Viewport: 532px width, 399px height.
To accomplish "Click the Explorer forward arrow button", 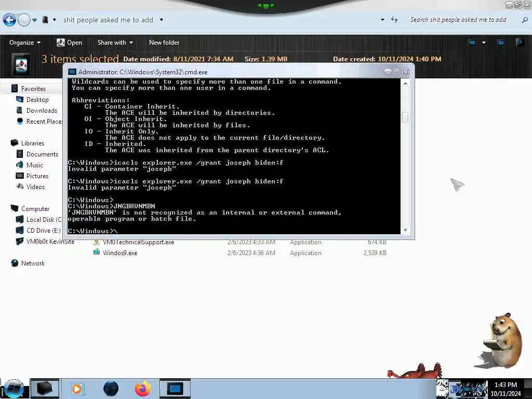I will point(24,20).
